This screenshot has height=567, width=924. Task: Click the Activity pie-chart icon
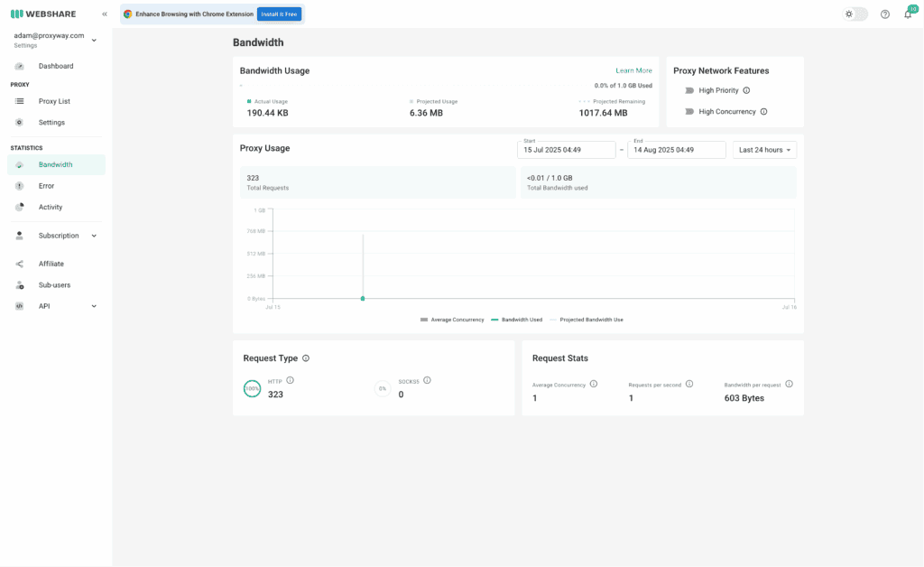tap(20, 207)
